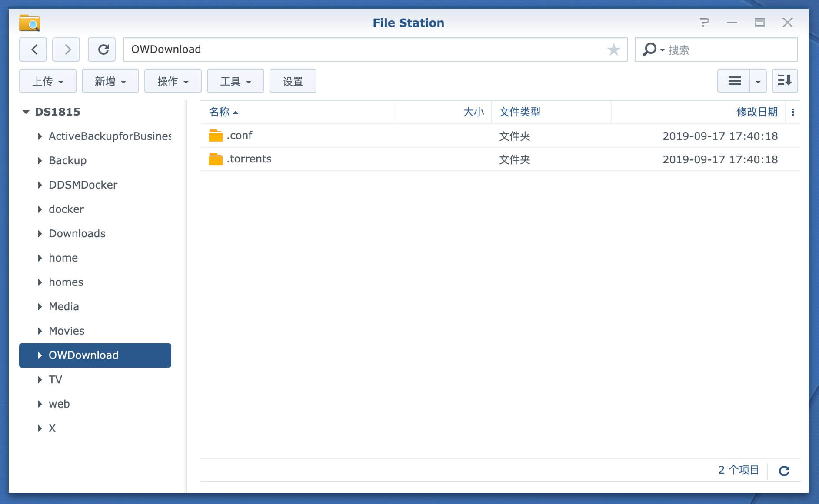Open the 上传 upload menu
819x504 pixels.
click(x=48, y=81)
